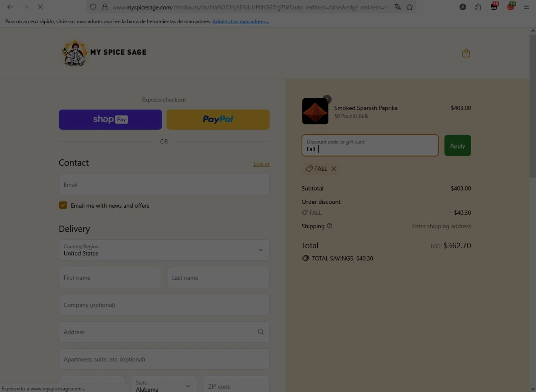
Task: Open the P account icon in toolbar
Action: 463,7
